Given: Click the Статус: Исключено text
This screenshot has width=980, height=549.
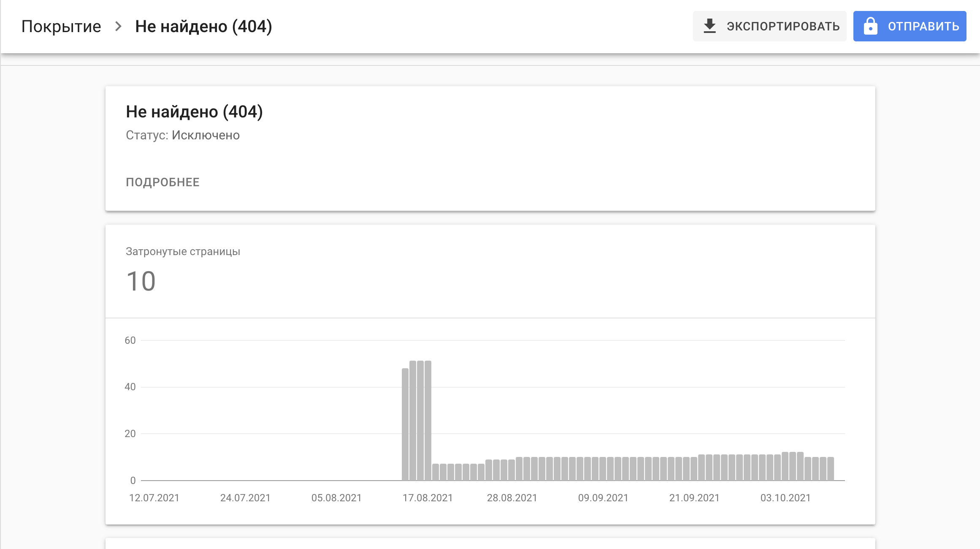Looking at the screenshot, I should 183,135.
